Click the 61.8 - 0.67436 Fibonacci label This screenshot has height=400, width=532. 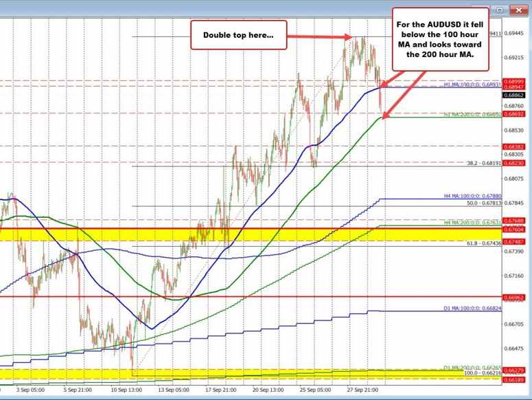pos(484,243)
